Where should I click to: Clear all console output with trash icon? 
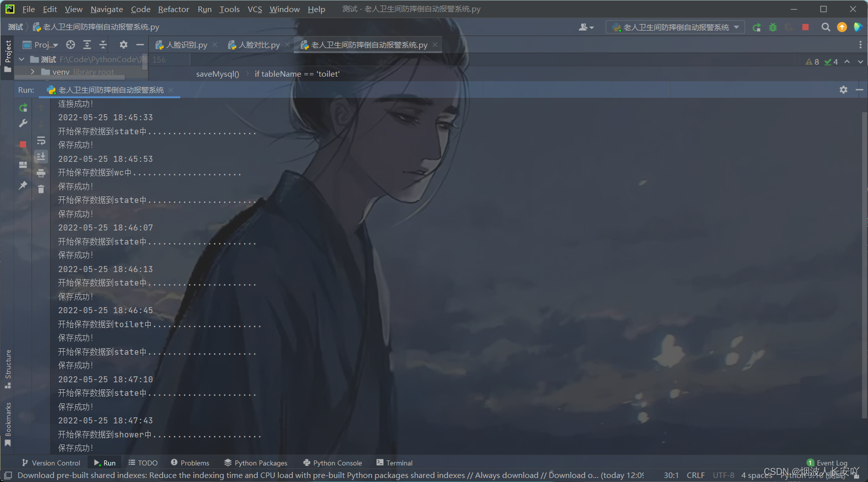click(x=41, y=189)
